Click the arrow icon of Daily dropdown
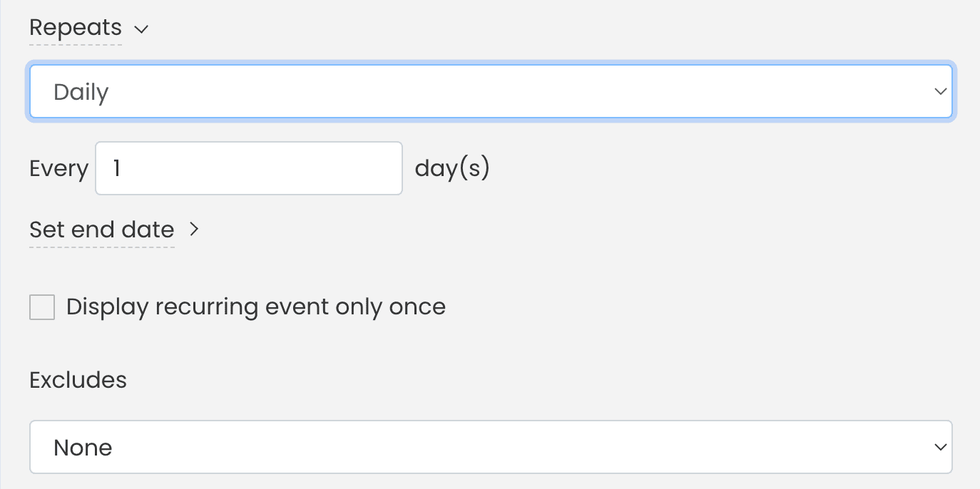980x489 pixels. pyautogui.click(x=940, y=91)
